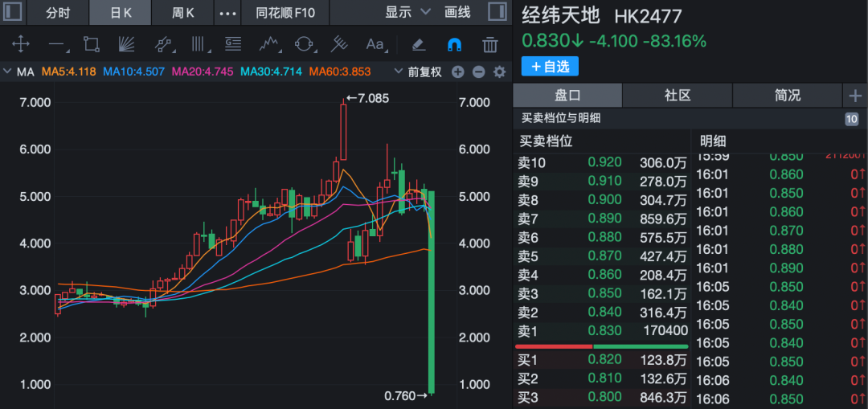
Task: Click the 7.085 high price marker
Action: click(368, 99)
